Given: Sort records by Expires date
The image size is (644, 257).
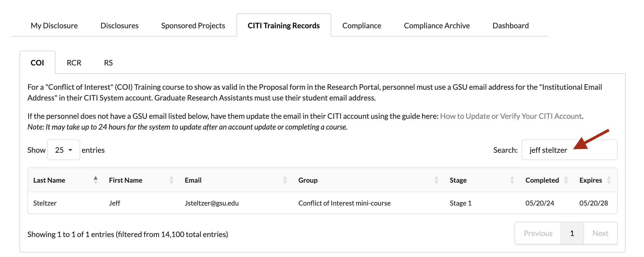Looking at the screenshot, I should [609, 180].
